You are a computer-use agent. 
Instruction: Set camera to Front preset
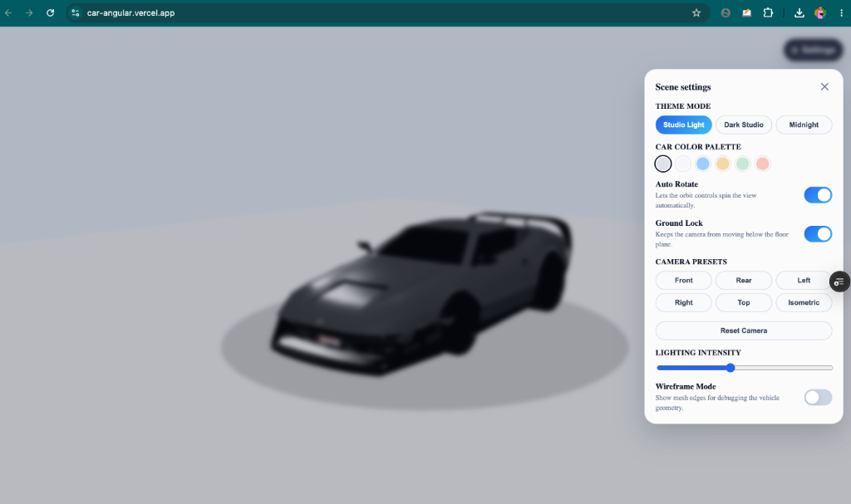click(x=683, y=281)
